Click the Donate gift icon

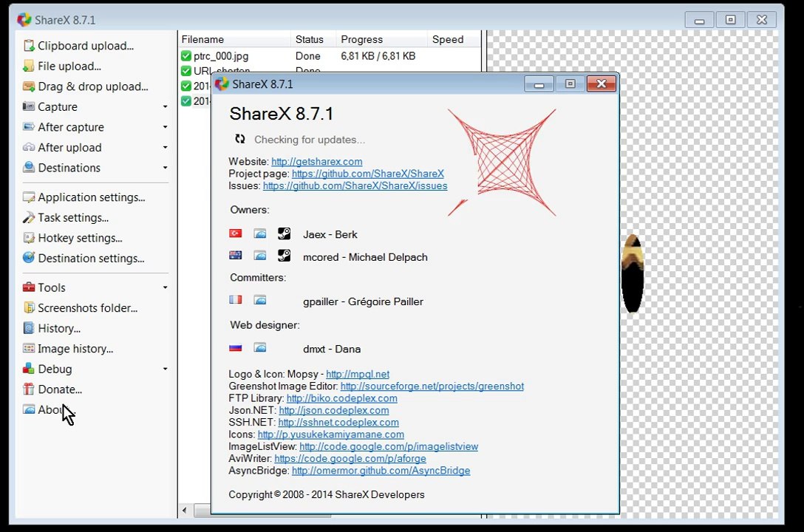tap(29, 389)
